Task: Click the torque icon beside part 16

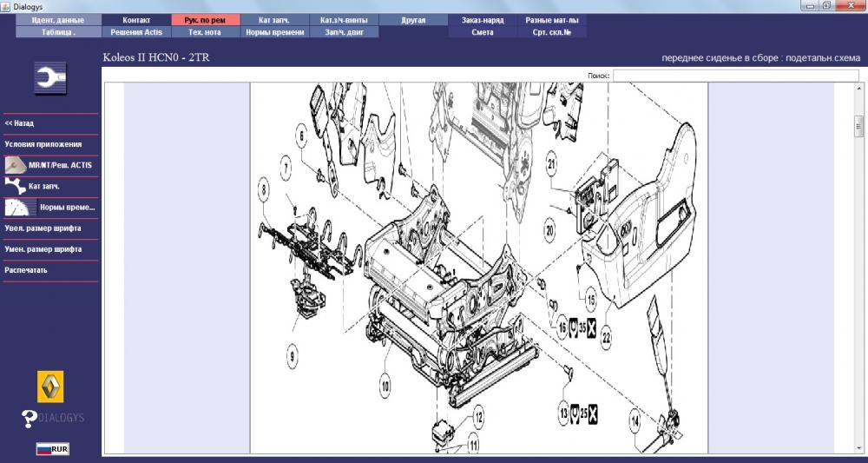Action: coord(574,327)
